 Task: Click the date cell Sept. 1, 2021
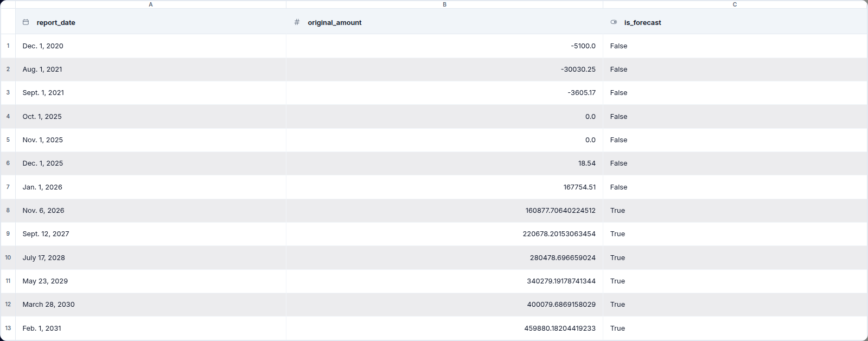pos(151,93)
